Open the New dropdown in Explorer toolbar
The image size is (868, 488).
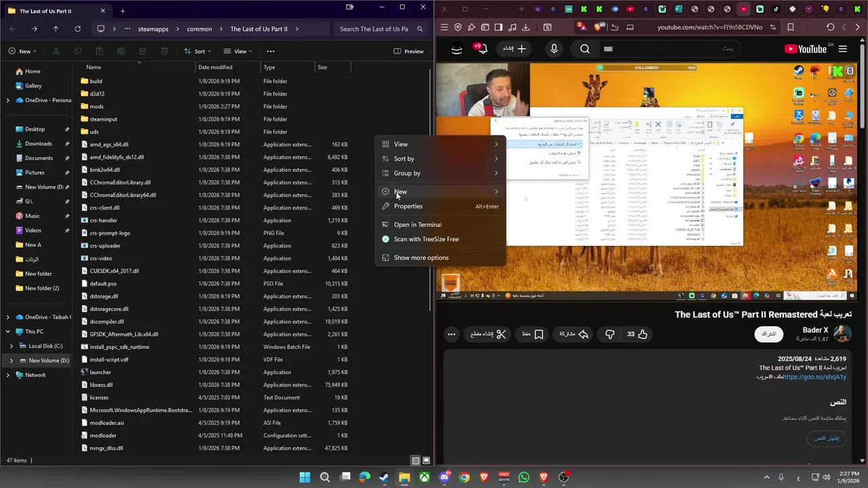(22, 51)
